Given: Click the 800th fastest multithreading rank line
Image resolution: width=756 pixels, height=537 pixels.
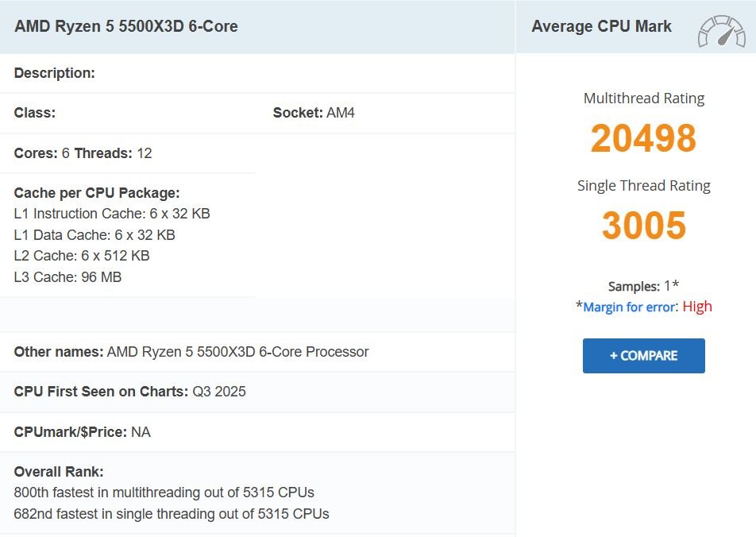Looking at the screenshot, I should pyautogui.click(x=164, y=493).
